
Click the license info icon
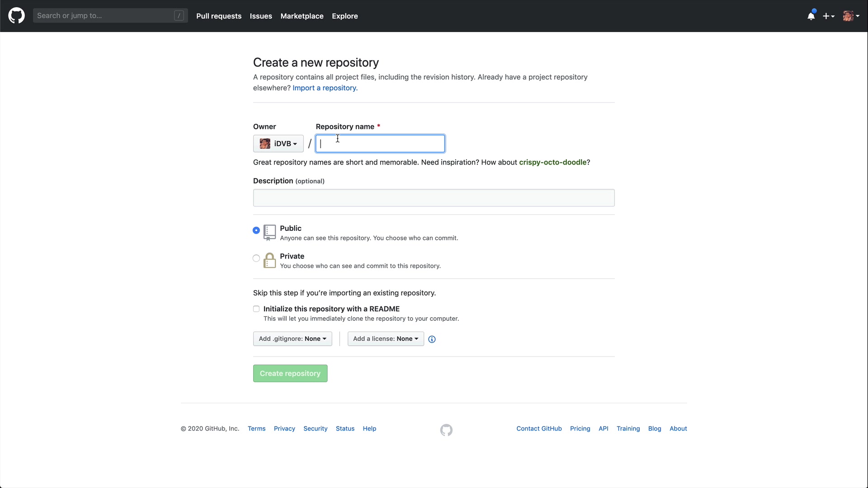(432, 339)
